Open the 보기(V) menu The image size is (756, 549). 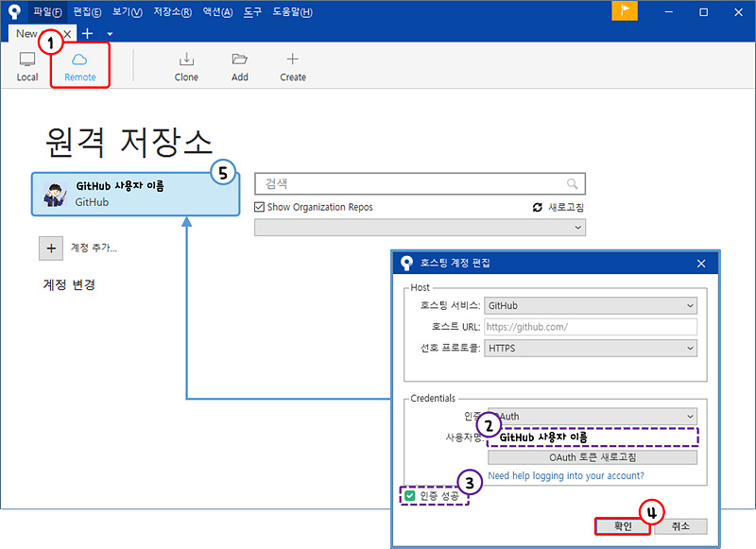coord(127,12)
